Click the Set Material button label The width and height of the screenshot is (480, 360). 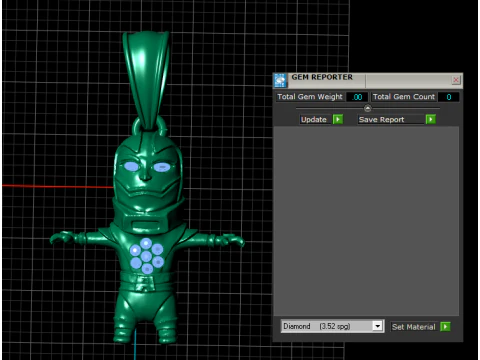coord(414,327)
